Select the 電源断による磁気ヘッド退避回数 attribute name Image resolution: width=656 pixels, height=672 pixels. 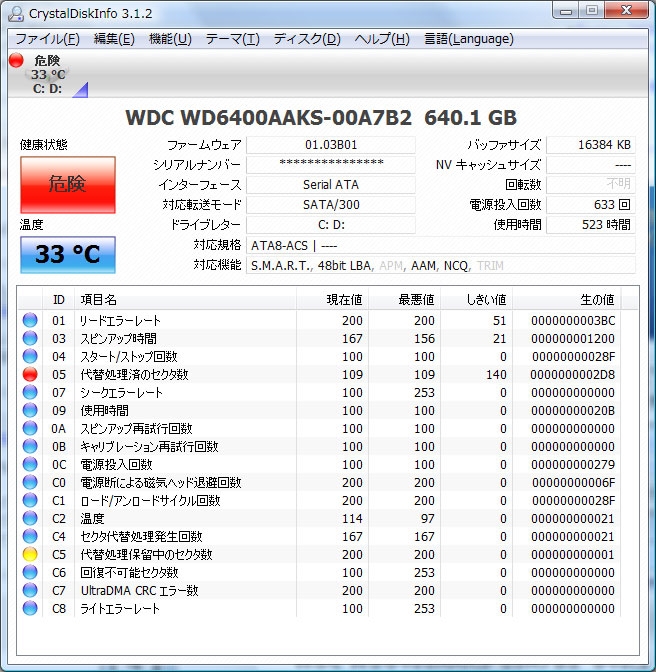(161, 483)
